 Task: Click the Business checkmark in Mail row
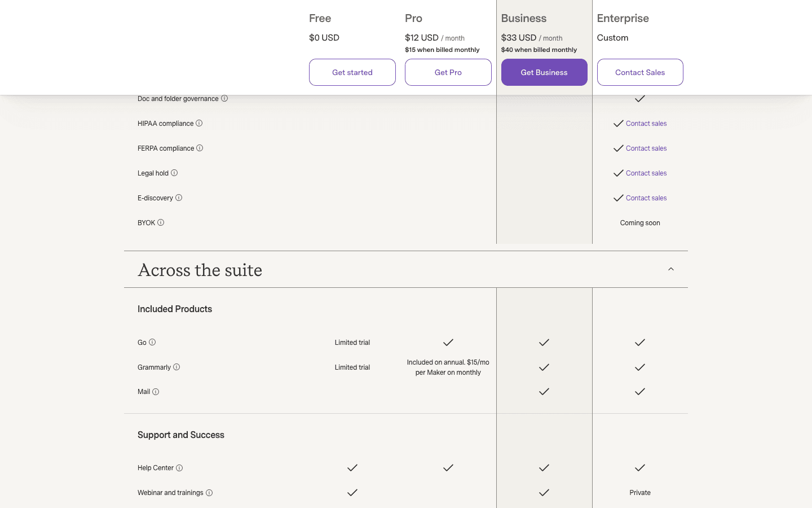pos(544,392)
